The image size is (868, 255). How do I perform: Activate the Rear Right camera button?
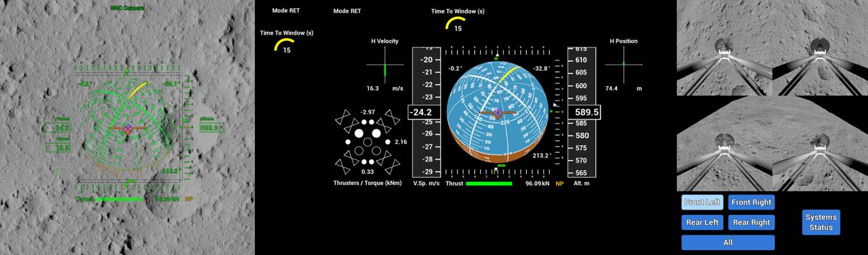click(751, 222)
